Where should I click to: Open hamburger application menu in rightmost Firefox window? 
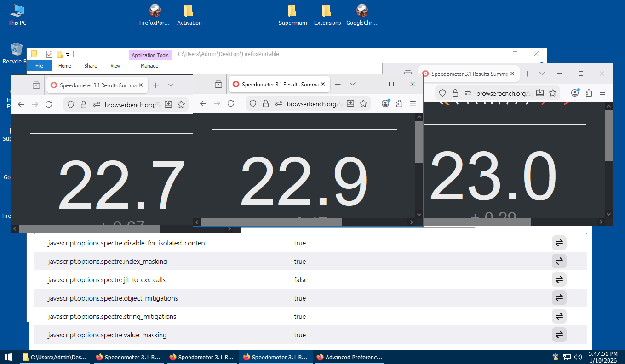pyautogui.click(x=602, y=93)
